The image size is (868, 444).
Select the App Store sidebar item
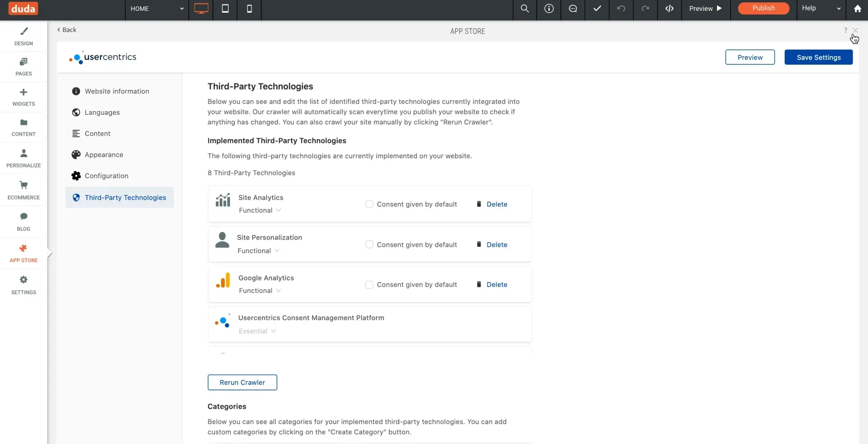pos(24,253)
